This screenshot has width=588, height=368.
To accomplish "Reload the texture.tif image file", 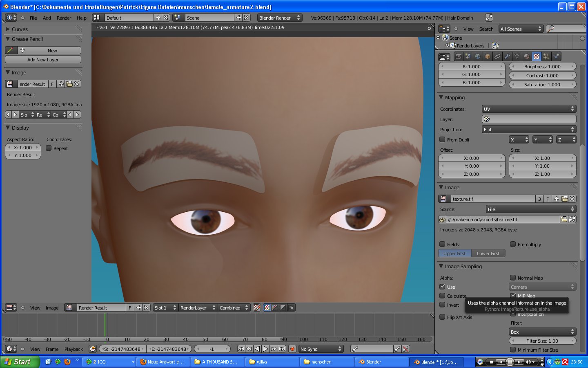I will [572, 219].
